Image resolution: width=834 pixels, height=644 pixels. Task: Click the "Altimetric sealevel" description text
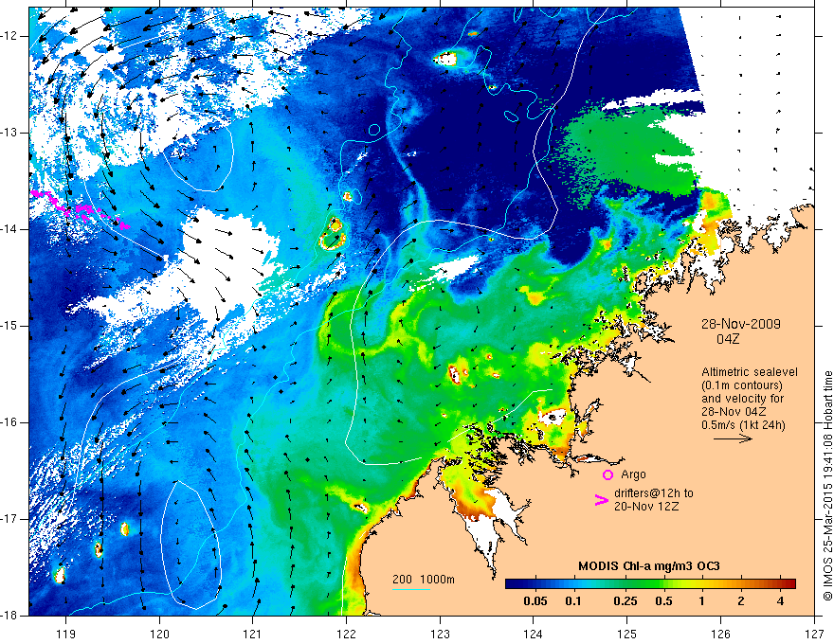pos(750,372)
